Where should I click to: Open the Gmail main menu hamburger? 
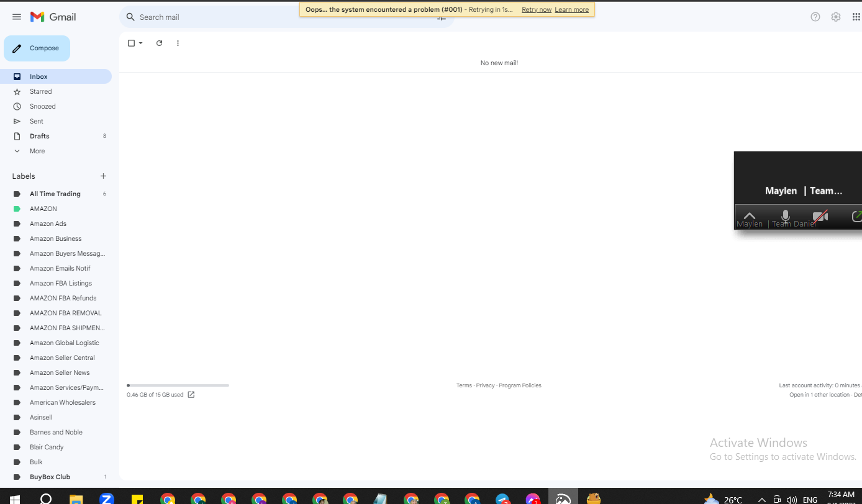[17, 17]
